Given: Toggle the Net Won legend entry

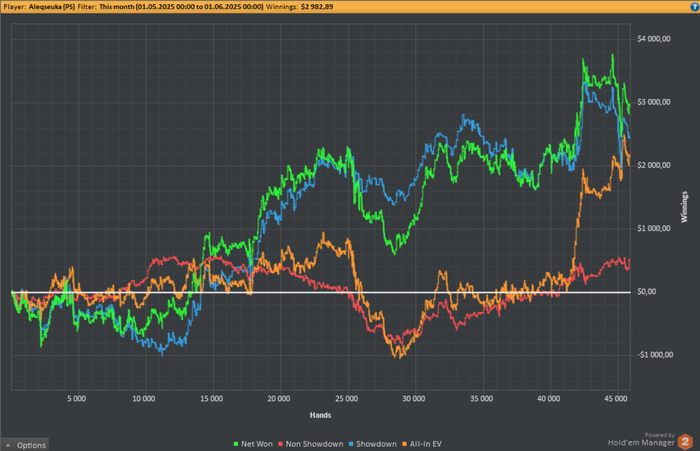Looking at the screenshot, I should pyautogui.click(x=253, y=444).
